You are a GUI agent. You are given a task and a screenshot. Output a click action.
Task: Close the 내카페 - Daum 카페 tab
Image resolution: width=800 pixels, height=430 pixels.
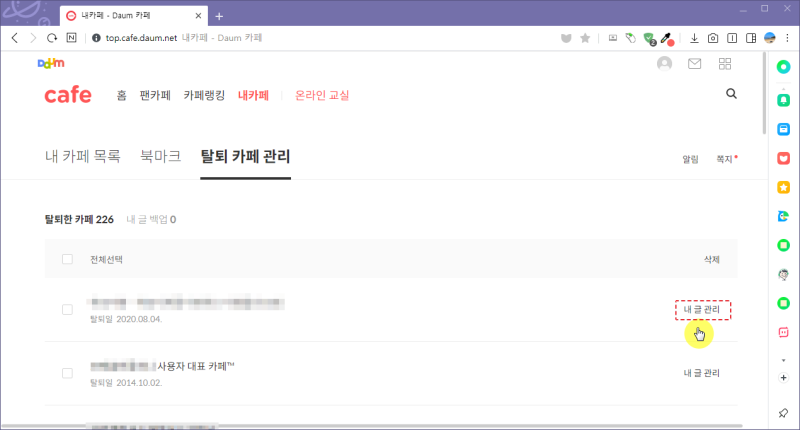[198, 16]
